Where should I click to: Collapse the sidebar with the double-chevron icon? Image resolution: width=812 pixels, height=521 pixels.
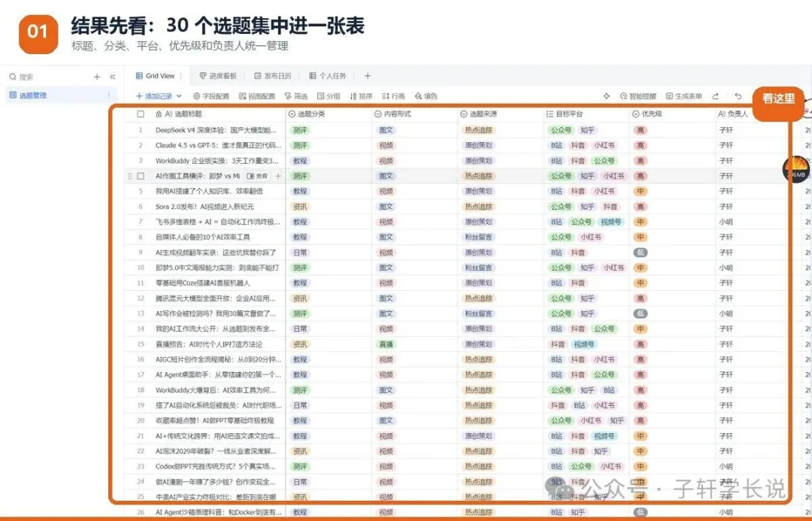pyautogui.click(x=112, y=77)
